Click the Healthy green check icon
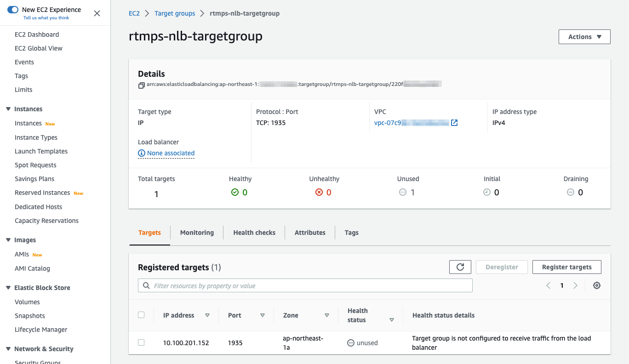The image size is (629, 364). (235, 193)
